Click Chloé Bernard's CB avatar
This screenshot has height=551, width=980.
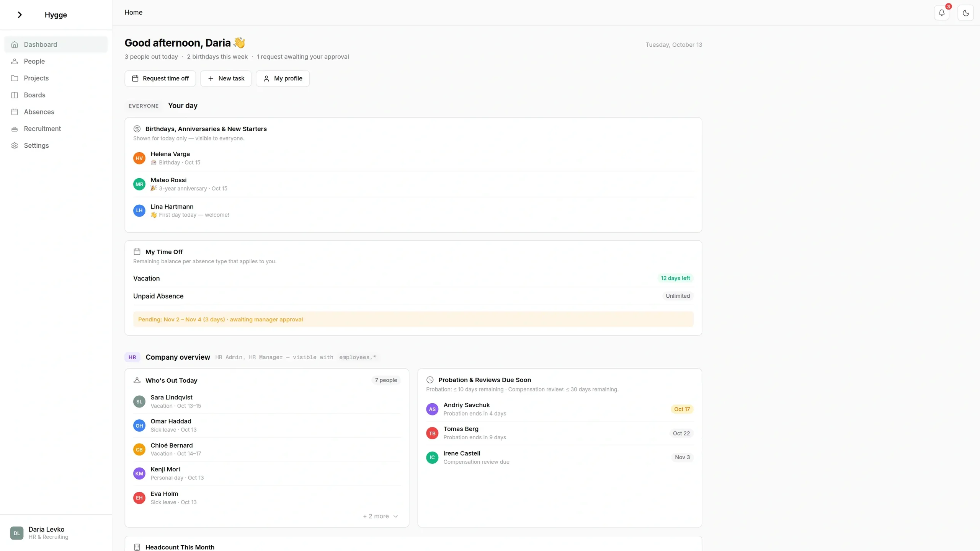coord(139,450)
